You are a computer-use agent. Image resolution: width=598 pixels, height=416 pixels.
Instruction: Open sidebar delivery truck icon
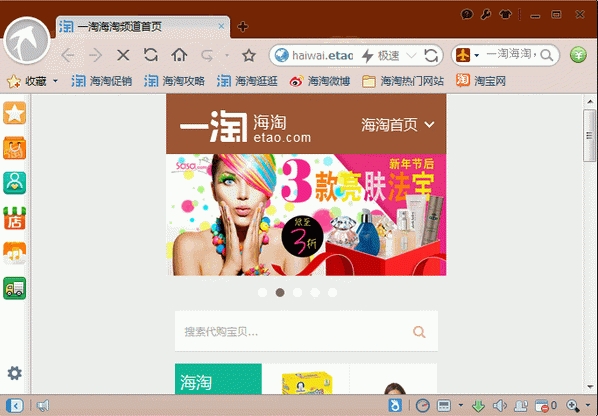(x=14, y=288)
